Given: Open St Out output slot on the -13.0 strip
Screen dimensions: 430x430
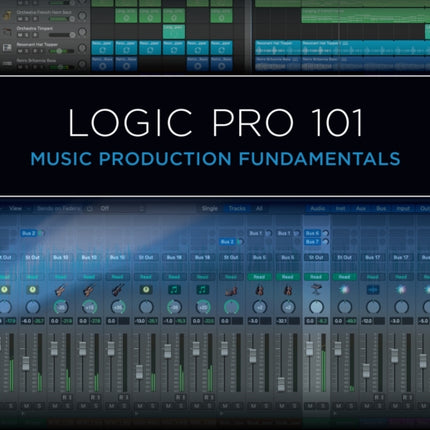Looking at the screenshot, I should pos(146,257).
